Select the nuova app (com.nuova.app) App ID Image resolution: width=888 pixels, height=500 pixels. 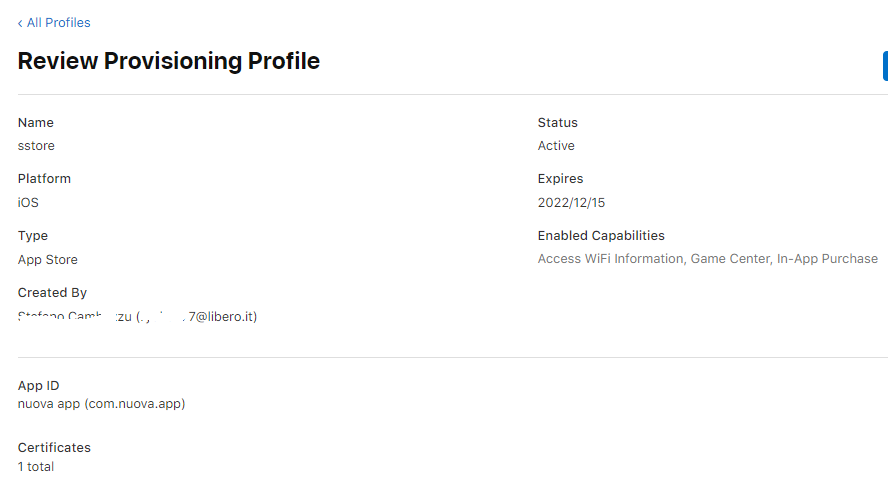101,404
